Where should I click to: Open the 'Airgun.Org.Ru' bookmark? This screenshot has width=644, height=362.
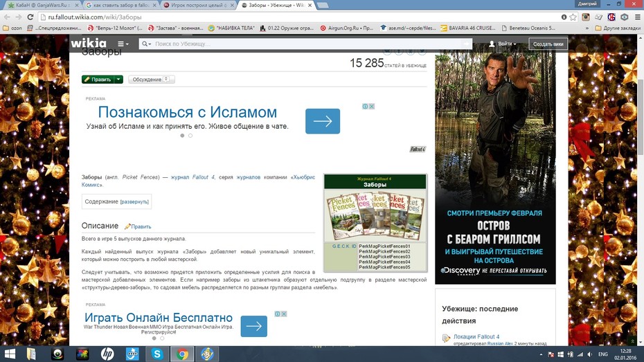click(346, 28)
